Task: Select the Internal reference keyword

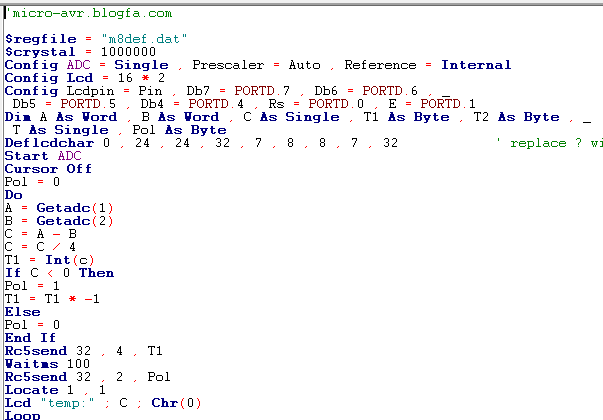Action: point(476,65)
